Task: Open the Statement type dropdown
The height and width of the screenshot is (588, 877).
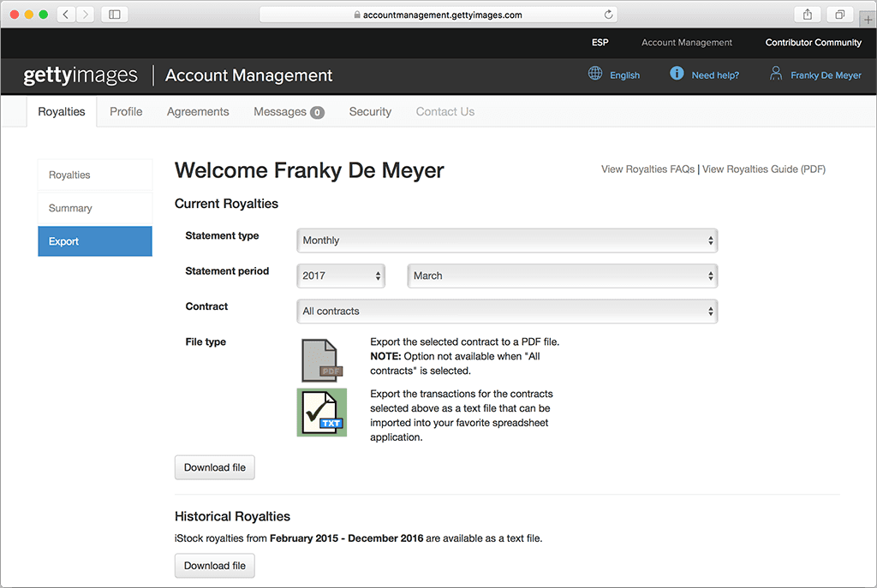Action: 507,241
